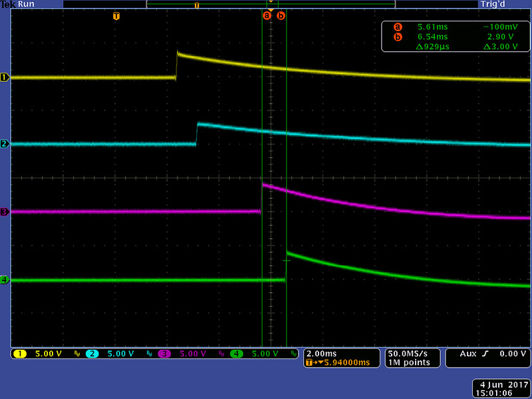Click the orange trigger position T marker

click(x=116, y=15)
